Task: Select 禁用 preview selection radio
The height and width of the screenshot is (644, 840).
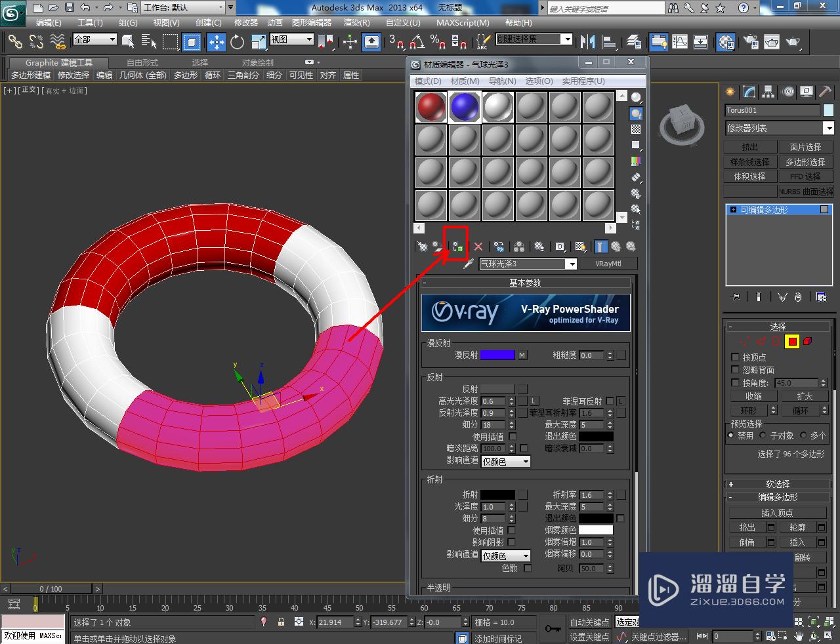Action: pyautogui.click(x=730, y=435)
